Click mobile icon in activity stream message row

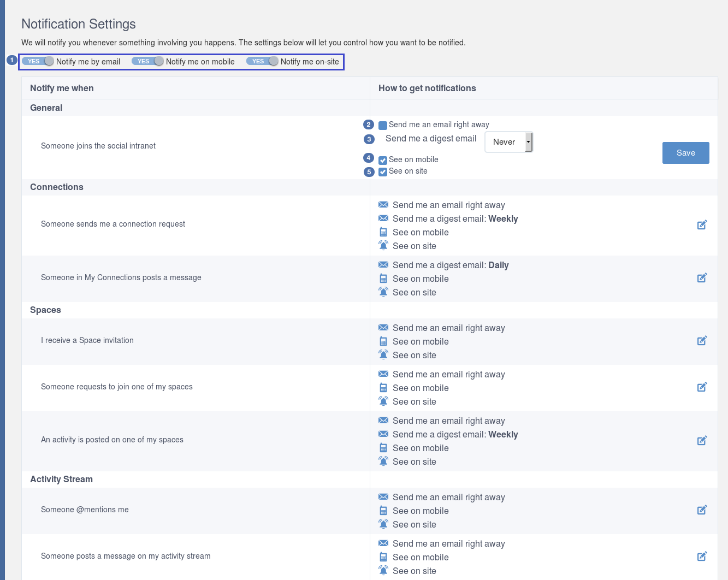(383, 557)
